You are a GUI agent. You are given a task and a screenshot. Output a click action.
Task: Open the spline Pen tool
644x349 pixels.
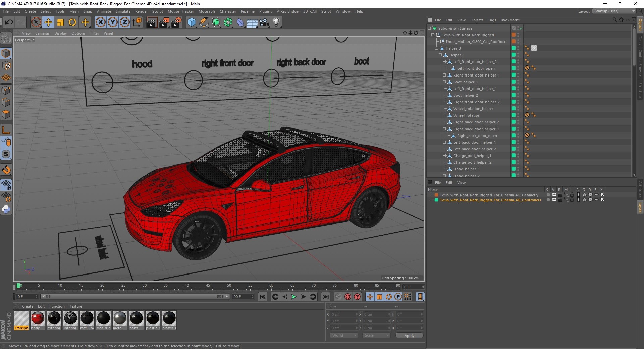pyautogui.click(x=204, y=22)
